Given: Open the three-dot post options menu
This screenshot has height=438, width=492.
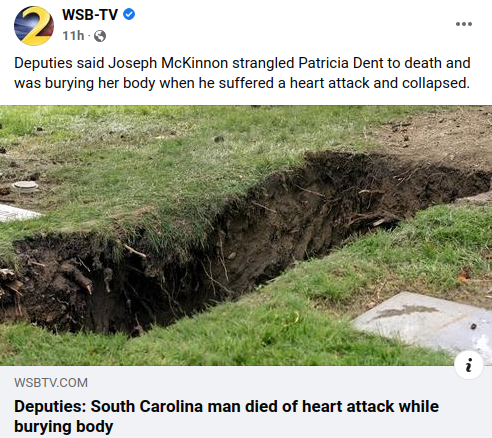Looking at the screenshot, I should click(464, 24).
